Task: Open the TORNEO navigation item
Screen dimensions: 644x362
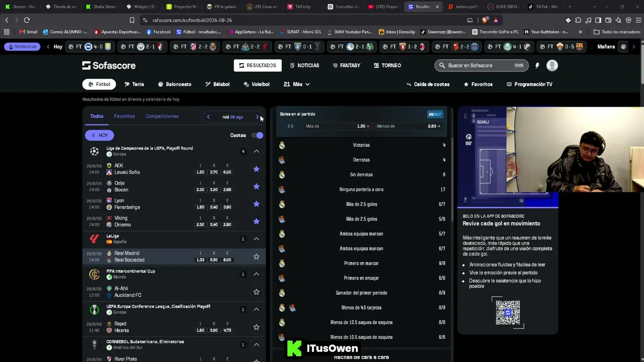Action: (x=387, y=65)
